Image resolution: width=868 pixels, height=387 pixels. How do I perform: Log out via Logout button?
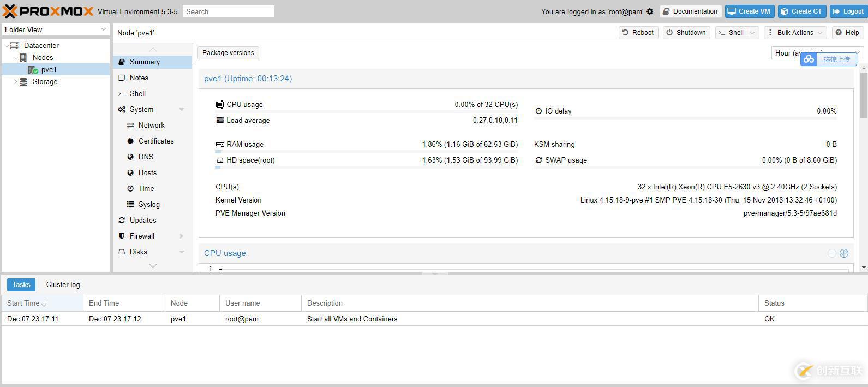848,11
